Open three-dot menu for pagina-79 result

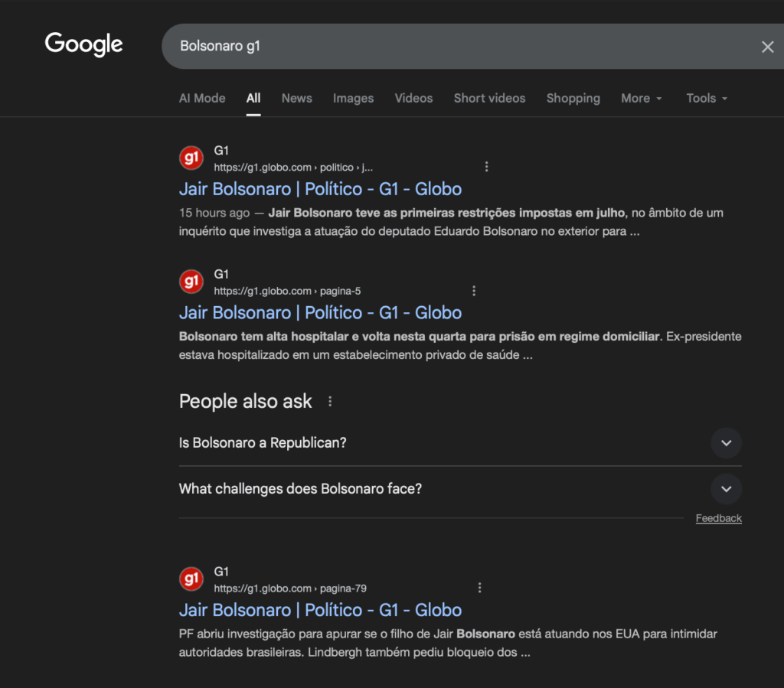tap(480, 588)
